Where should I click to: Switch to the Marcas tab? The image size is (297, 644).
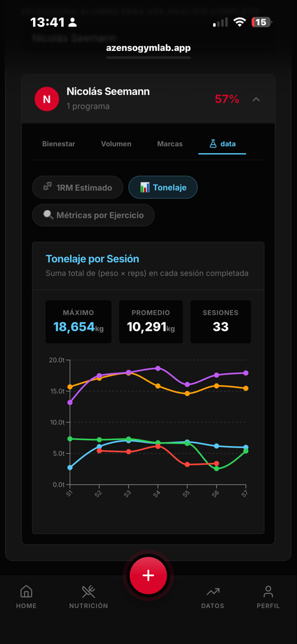pos(170,144)
